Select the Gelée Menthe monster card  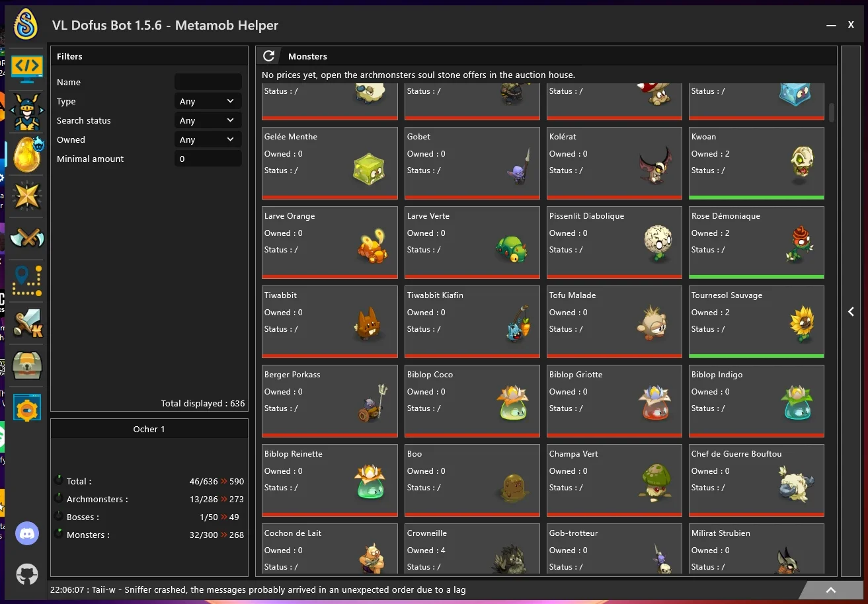coord(330,163)
